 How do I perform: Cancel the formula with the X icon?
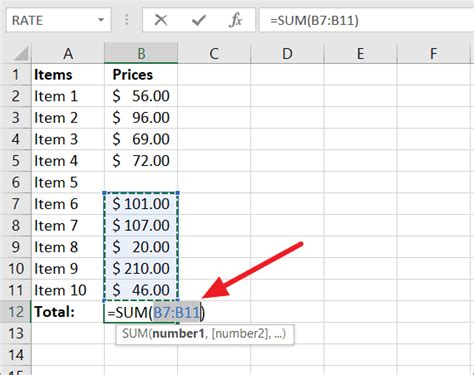[161, 20]
